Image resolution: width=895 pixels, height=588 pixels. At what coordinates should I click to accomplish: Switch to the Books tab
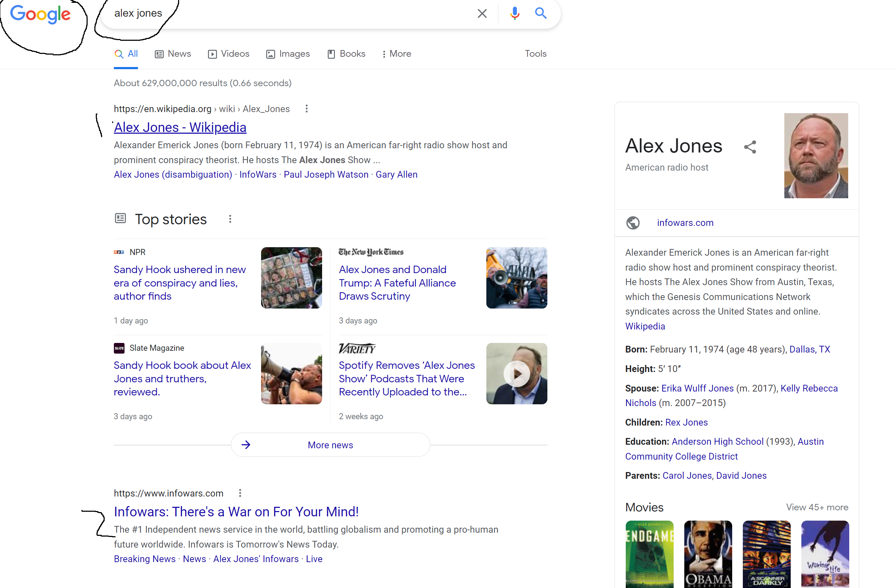pos(346,54)
